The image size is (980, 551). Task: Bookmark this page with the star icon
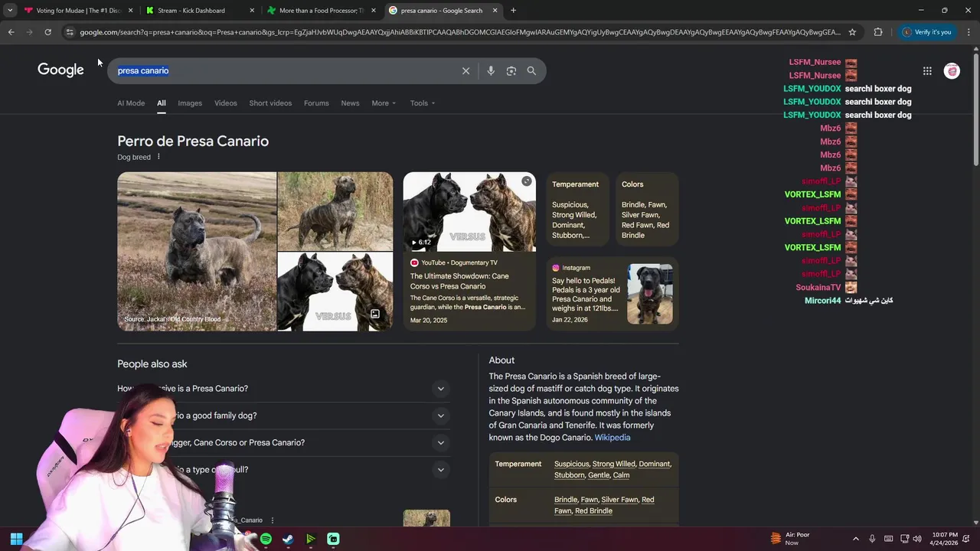point(852,32)
